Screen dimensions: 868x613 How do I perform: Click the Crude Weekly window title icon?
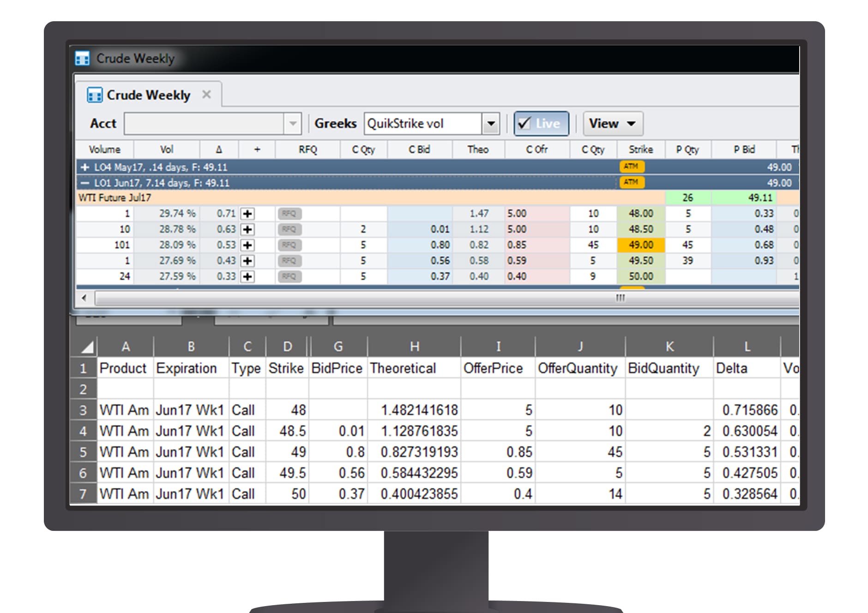coord(82,59)
